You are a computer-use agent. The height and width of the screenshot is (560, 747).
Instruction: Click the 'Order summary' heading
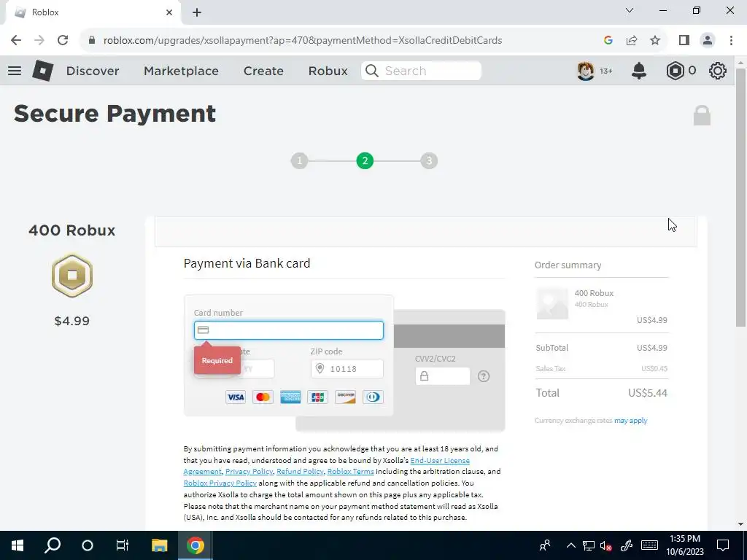click(x=568, y=265)
